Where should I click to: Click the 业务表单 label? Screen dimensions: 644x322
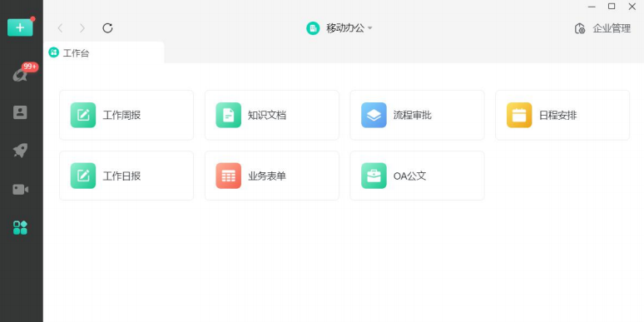pos(267,176)
